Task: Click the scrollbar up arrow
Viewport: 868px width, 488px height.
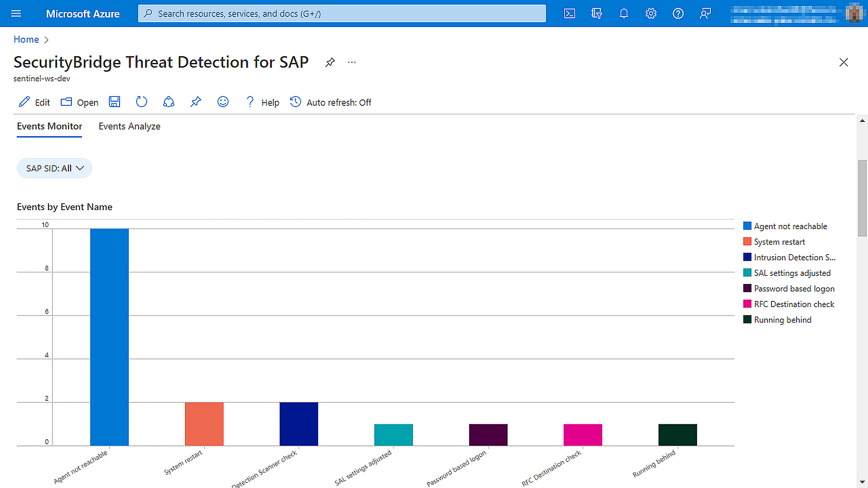Action: [x=862, y=121]
